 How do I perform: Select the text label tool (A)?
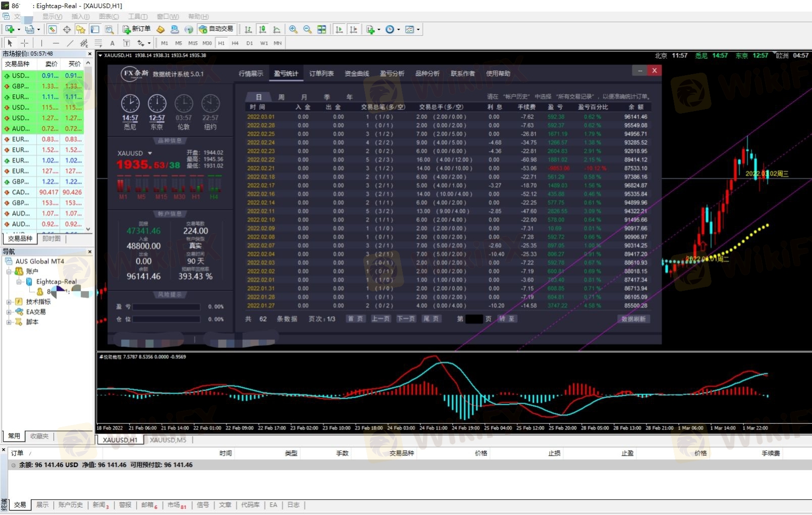point(112,43)
